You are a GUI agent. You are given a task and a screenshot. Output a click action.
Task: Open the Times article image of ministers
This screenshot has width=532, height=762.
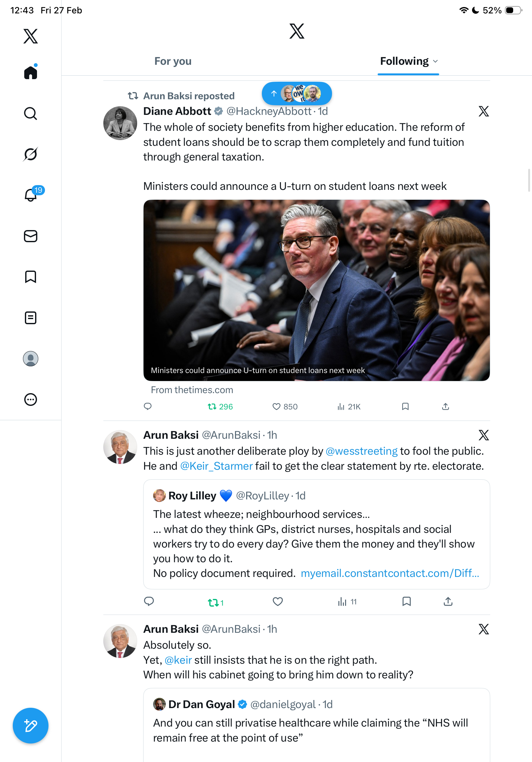[316, 290]
